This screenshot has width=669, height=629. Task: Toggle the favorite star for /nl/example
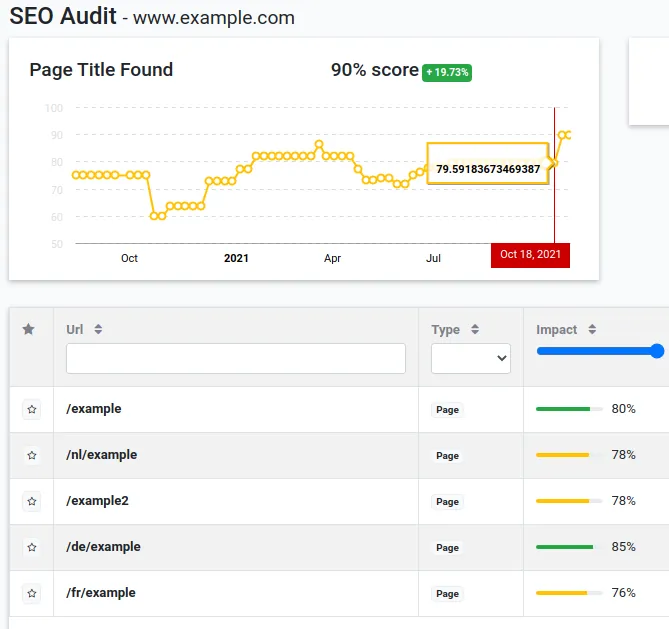pos(32,455)
